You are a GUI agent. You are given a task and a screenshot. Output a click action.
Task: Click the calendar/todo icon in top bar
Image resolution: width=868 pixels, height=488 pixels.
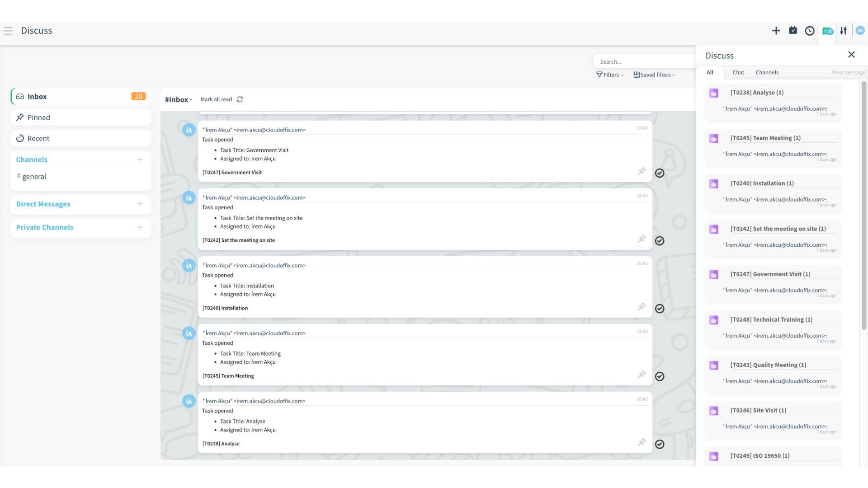pos(793,31)
